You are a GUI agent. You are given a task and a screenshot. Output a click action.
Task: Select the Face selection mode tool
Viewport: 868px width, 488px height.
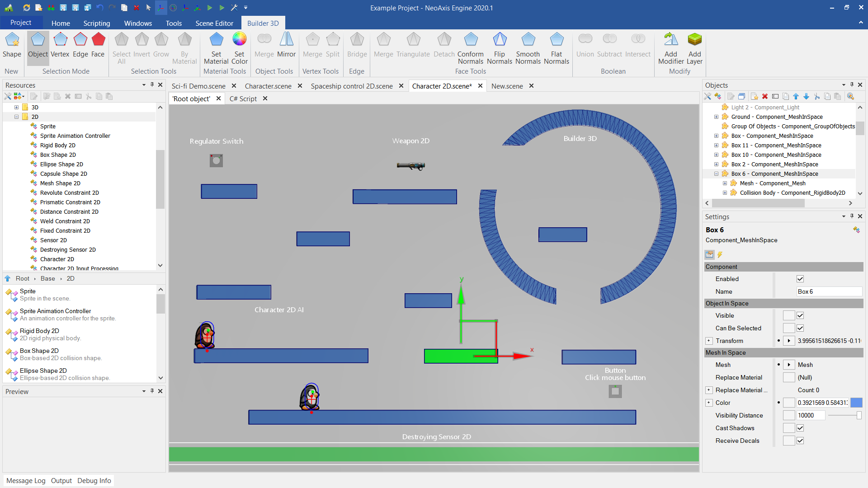point(97,44)
